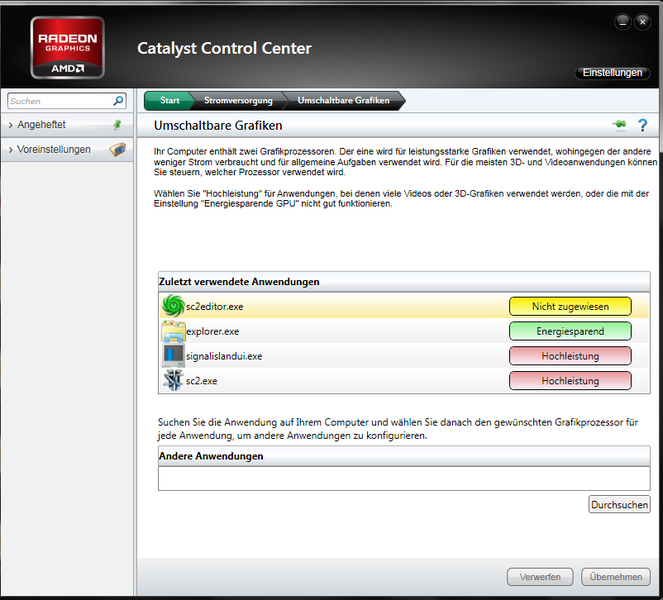
Task: Select the signalislandui.exe row text
Action: pyautogui.click(x=224, y=356)
